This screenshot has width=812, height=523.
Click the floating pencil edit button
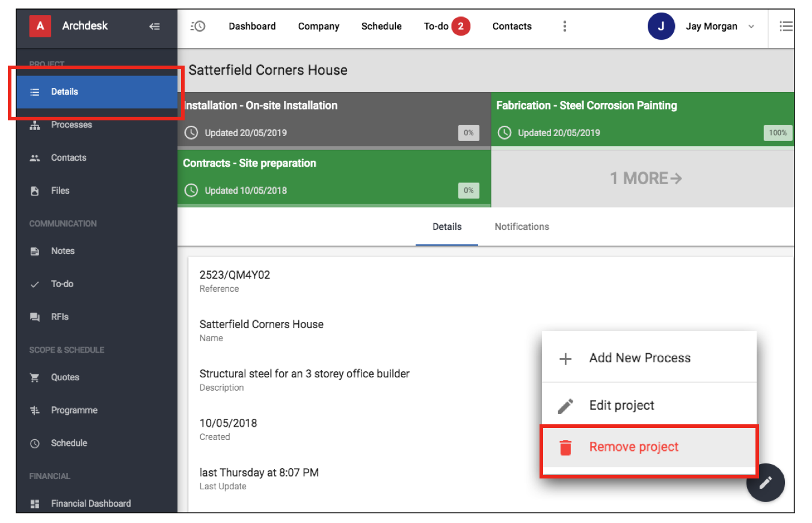[765, 482]
